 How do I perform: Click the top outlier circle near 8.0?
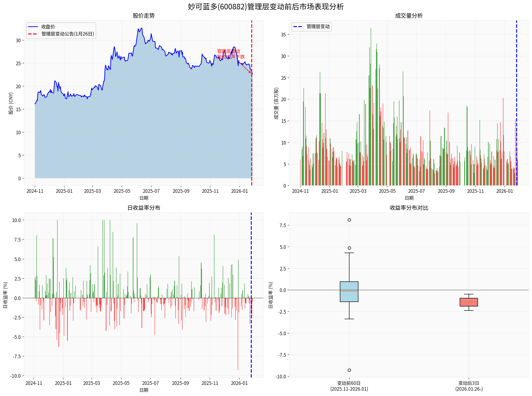click(x=349, y=220)
